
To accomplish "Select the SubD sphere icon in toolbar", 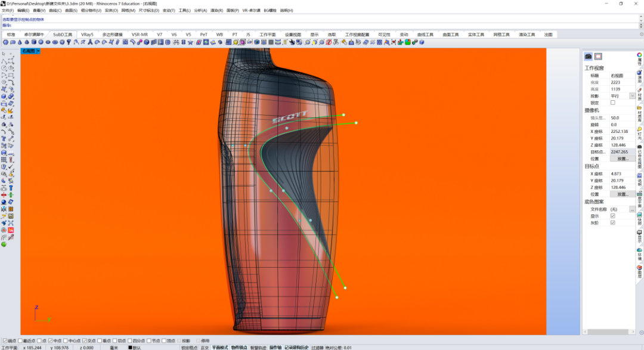I will 41,42.
